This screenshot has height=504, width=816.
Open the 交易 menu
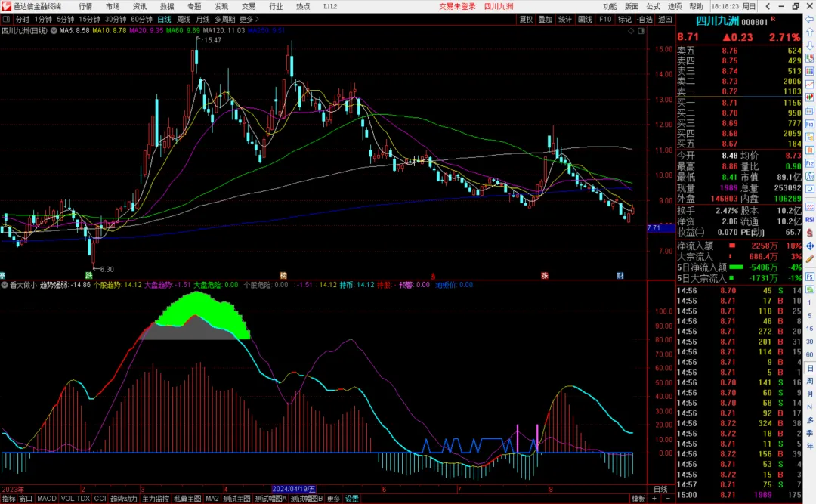point(249,6)
